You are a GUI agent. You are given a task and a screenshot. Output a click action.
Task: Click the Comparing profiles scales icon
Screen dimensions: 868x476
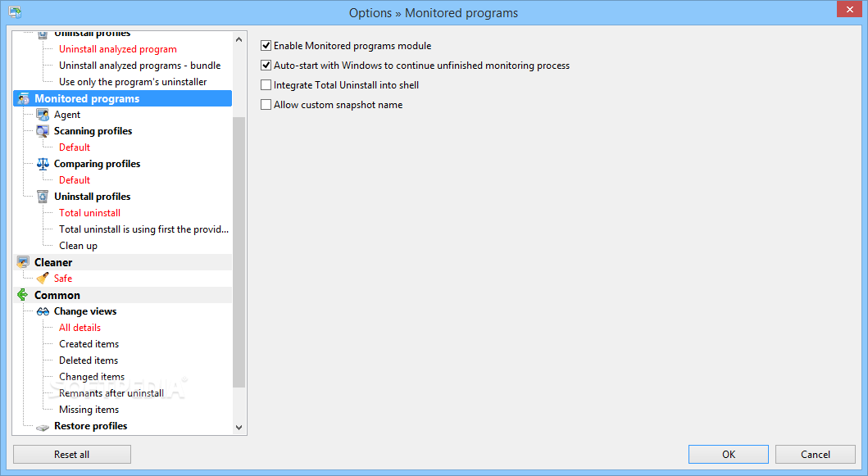click(43, 164)
